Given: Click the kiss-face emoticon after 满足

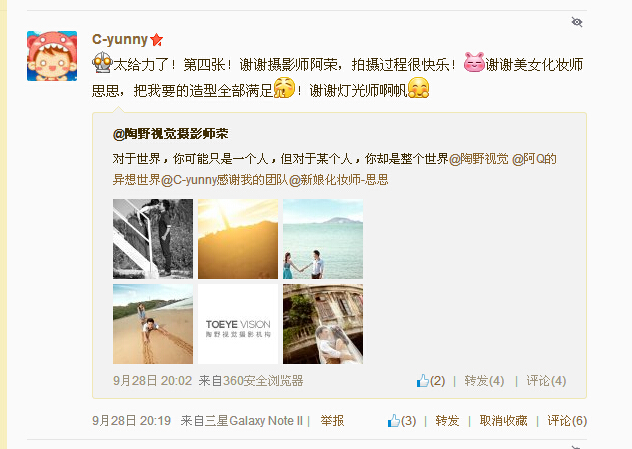Looking at the screenshot, I should tap(284, 88).
